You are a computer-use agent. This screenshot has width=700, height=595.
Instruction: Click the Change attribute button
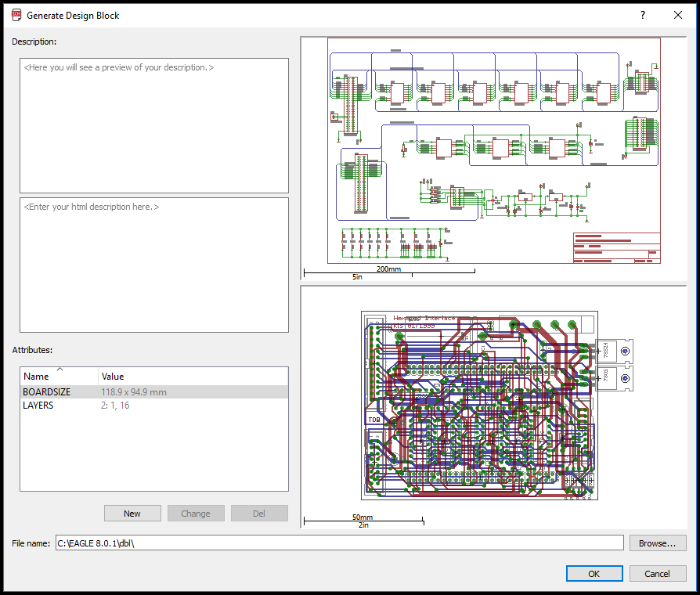click(196, 514)
